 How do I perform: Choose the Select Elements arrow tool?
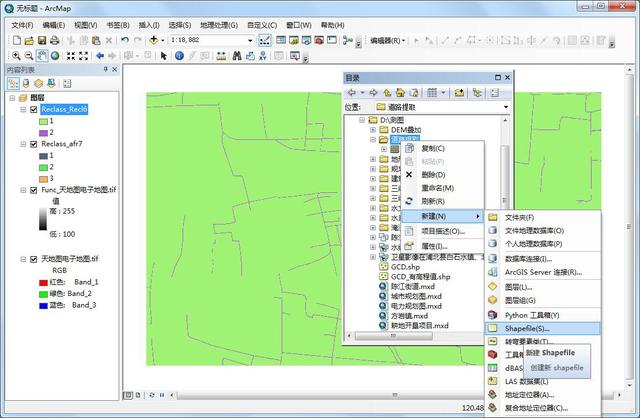[164, 56]
